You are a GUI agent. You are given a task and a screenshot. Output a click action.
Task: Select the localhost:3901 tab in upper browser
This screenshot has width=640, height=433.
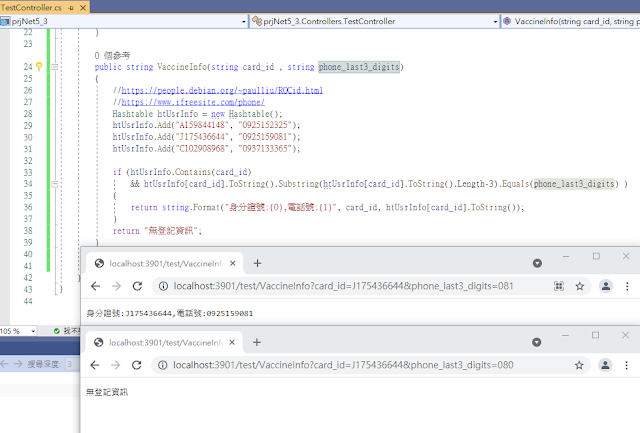166,263
